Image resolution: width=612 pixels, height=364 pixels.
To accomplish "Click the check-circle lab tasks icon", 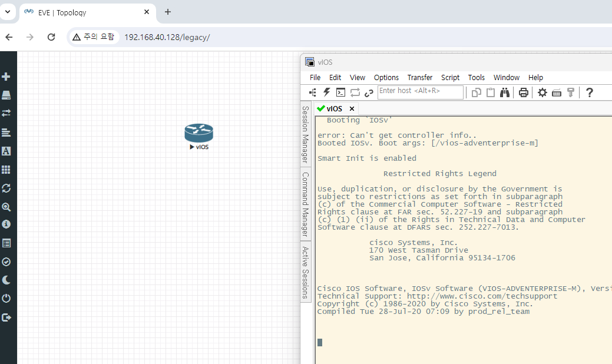I will pos(6,262).
